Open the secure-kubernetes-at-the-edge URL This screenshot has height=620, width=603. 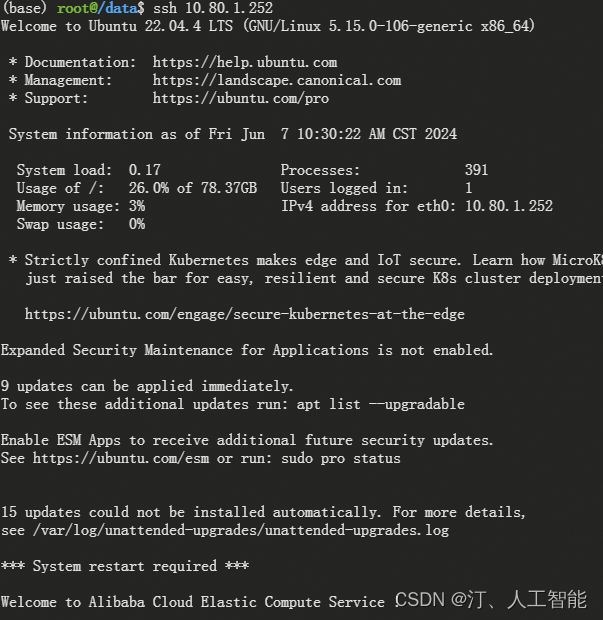pyautogui.click(x=245, y=314)
